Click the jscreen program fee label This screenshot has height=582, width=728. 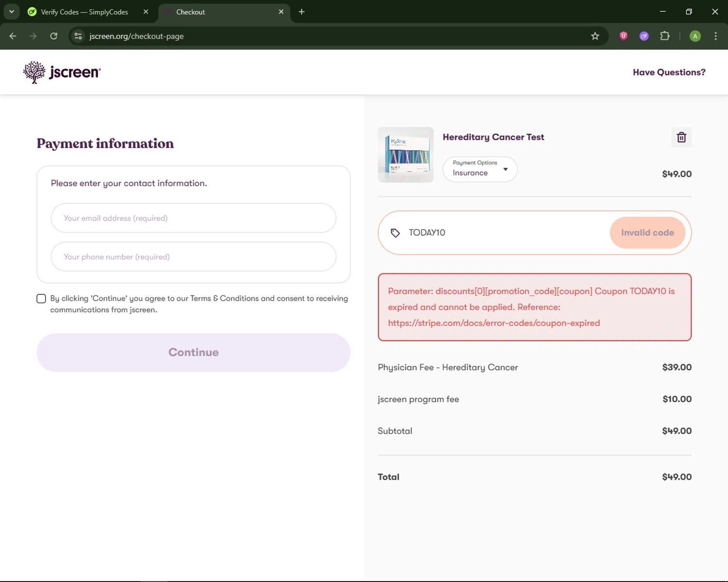click(418, 400)
